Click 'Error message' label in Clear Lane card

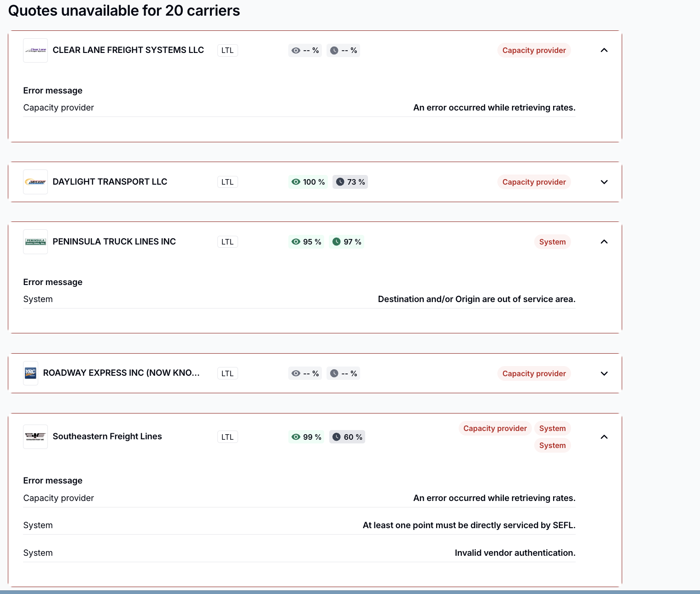pos(53,90)
